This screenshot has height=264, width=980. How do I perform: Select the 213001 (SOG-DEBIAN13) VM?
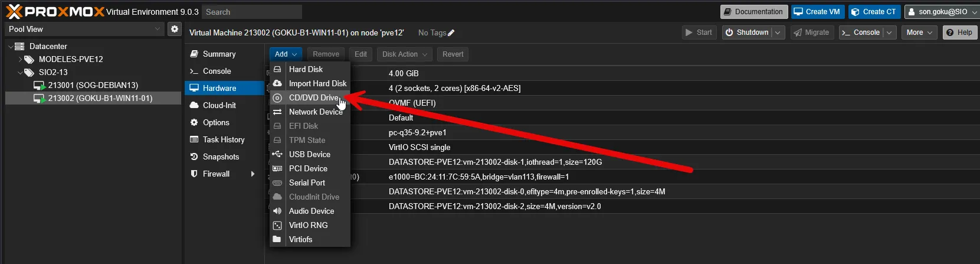point(93,85)
